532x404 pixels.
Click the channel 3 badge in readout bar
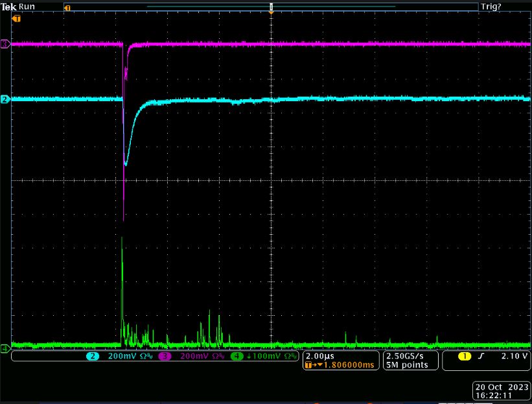click(x=165, y=356)
